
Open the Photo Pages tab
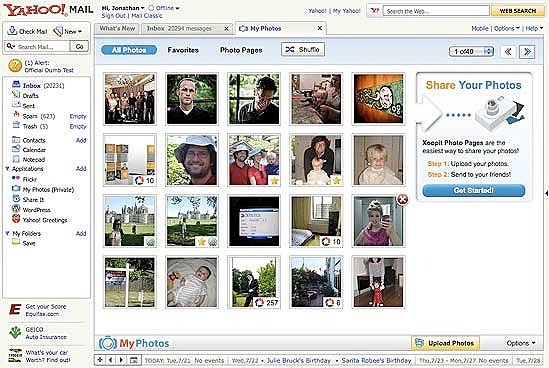click(x=241, y=50)
